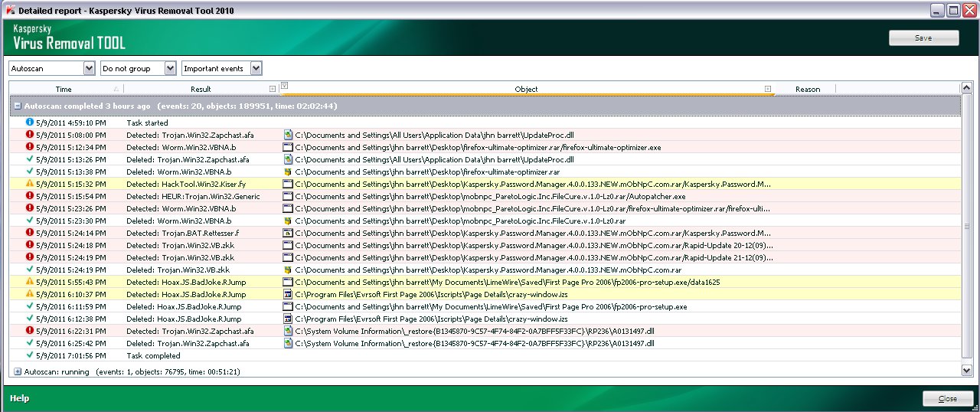980x412 pixels.
Task: Expand the Object column plus icon
Action: click(768, 89)
